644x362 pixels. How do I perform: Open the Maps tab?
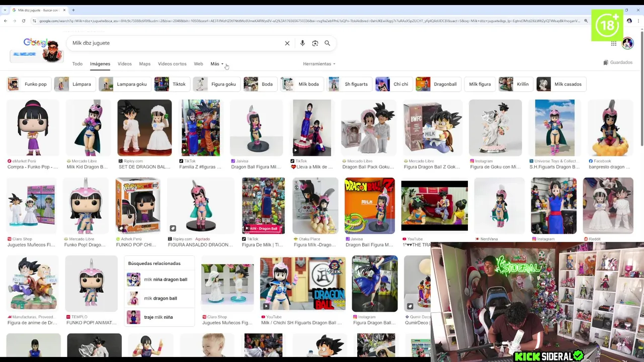point(145,64)
